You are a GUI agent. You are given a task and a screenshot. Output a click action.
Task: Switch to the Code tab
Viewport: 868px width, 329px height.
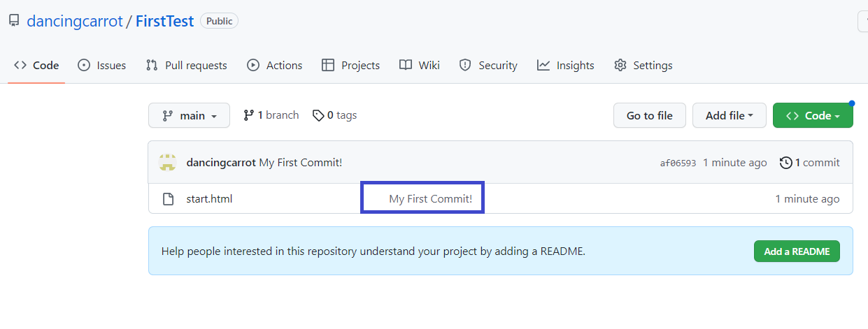coord(36,65)
